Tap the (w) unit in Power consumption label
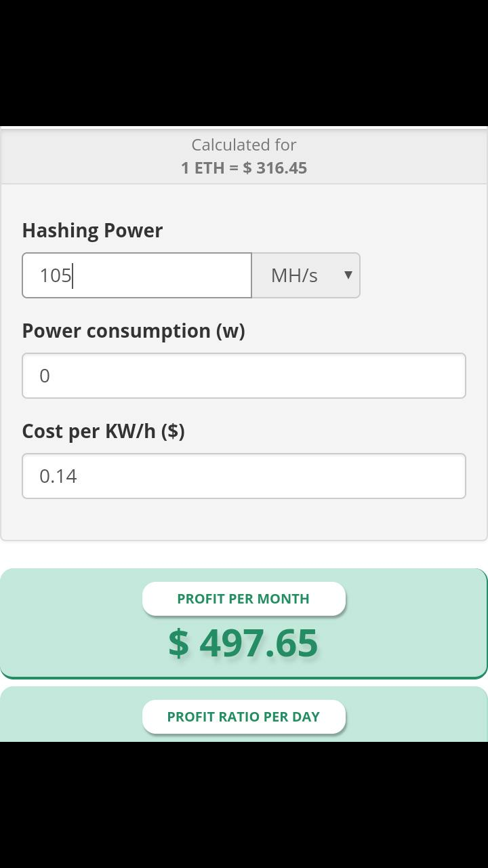Screen dimensions: 488x868 (x=230, y=331)
